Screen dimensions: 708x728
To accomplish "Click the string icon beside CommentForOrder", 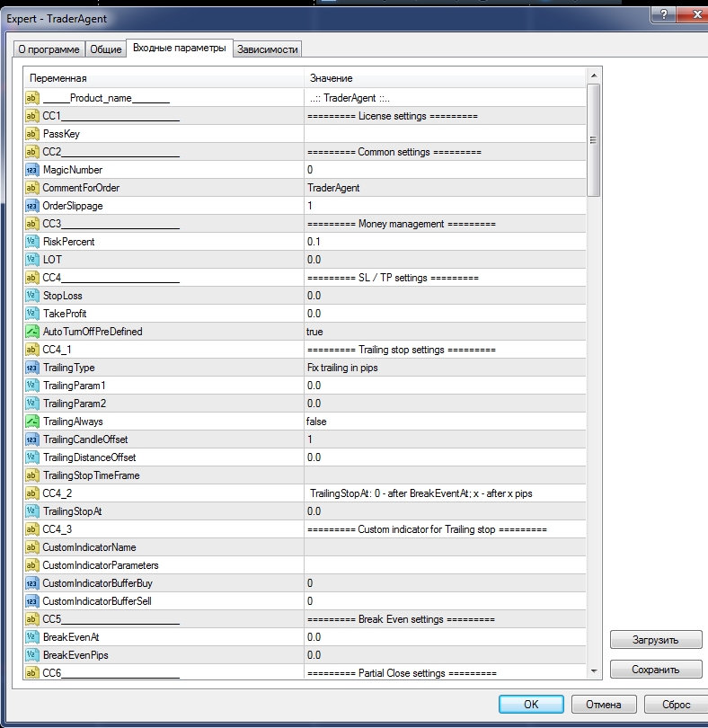I will 31,188.
